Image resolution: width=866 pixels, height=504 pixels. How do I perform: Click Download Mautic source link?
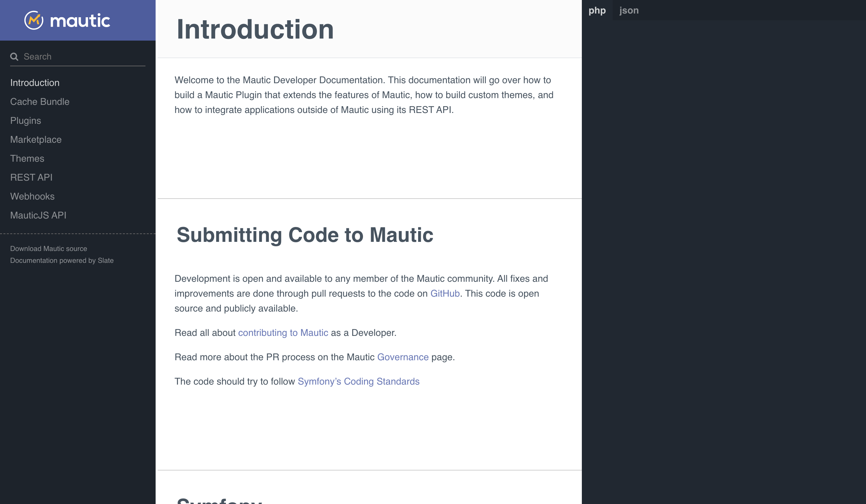(x=48, y=248)
